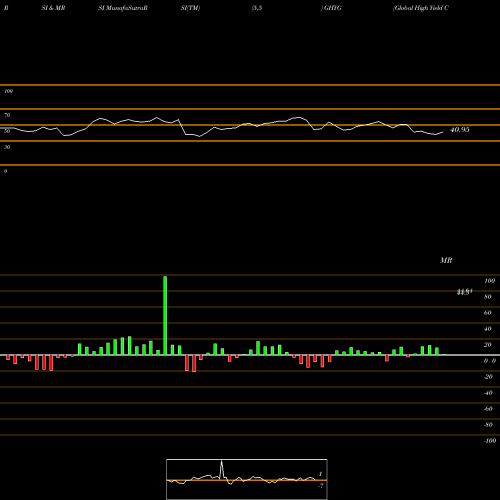Click the MR axis label -100
This screenshot has height=500, width=500.
[490, 441]
